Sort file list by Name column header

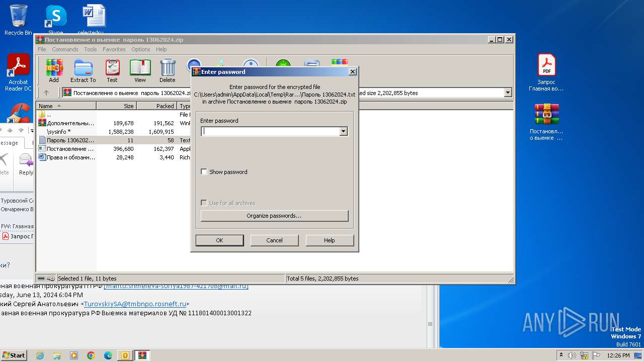click(x=66, y=106)
